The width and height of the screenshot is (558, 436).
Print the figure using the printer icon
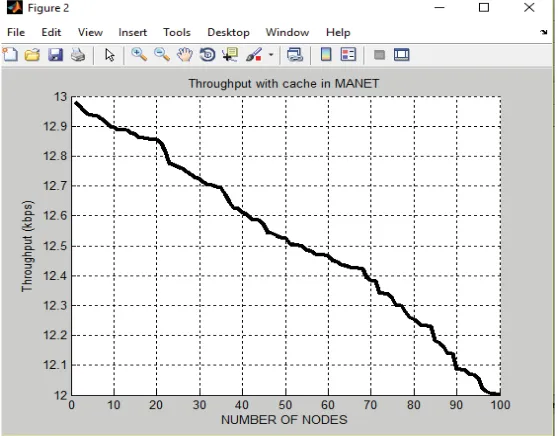point(78,55)
